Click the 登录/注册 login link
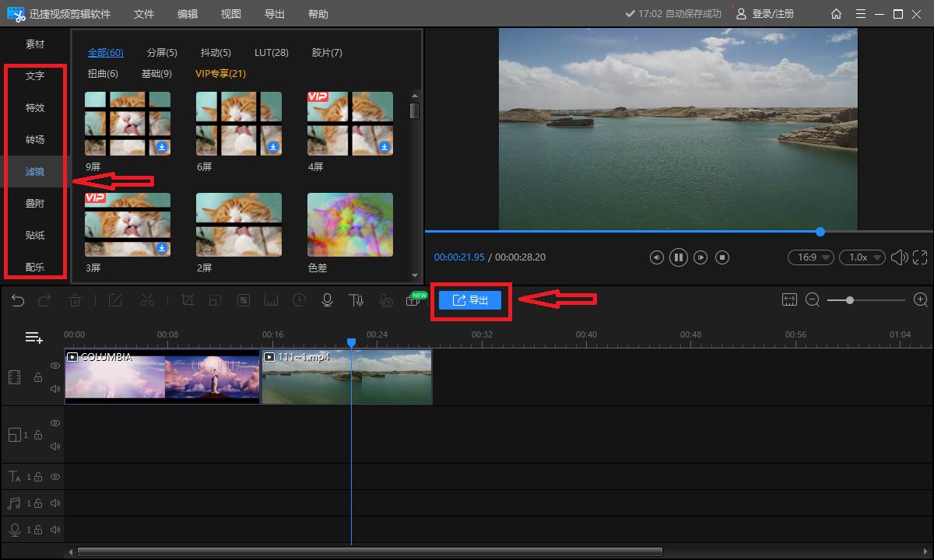934x560 pixels. point(774,13)
